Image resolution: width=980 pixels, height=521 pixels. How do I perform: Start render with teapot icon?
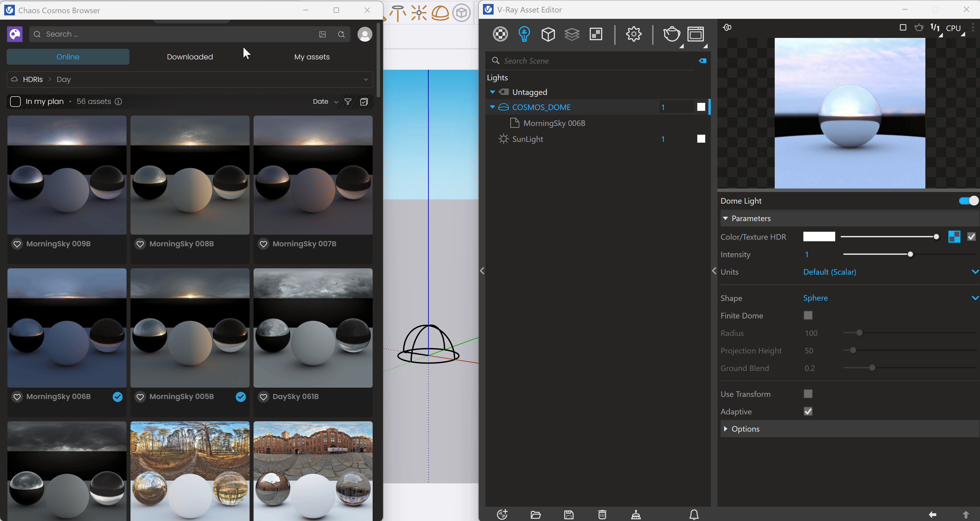672,34
